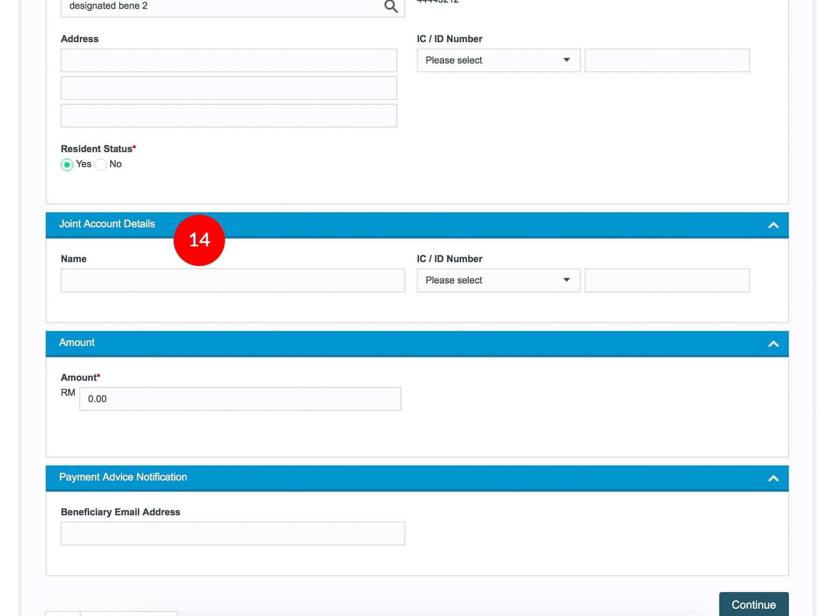Focus the Beneficiary Email Address field

point(232,533)
